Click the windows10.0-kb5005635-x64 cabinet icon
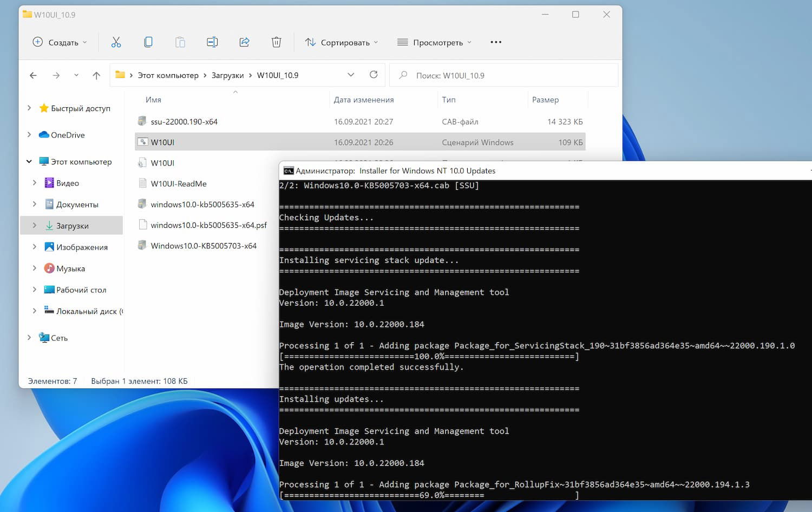 (x=142, y=204)
